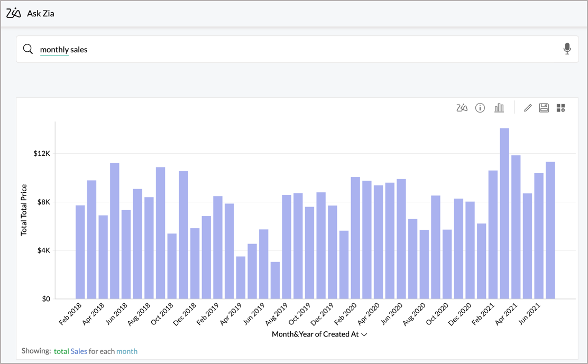Click 'total' keyword in Showing summary
The height and width of the screenshot is (364, 588).
tap(61, 351)
